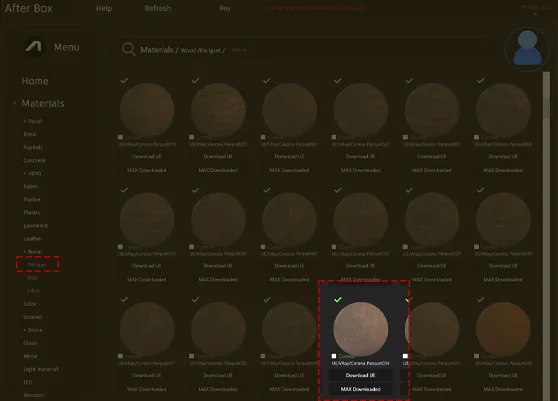558x401 pixels.
Task: Select the Terrazzo category
Action: (34, 395)
